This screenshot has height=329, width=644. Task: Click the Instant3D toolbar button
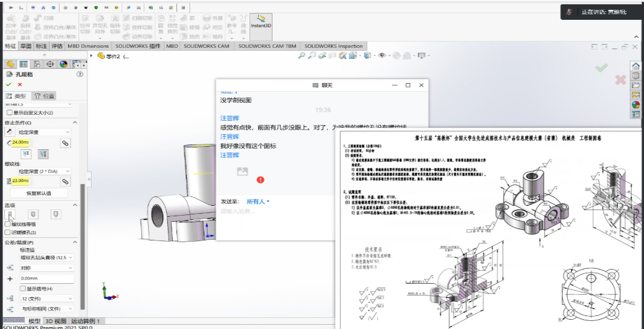pos(261,22)
